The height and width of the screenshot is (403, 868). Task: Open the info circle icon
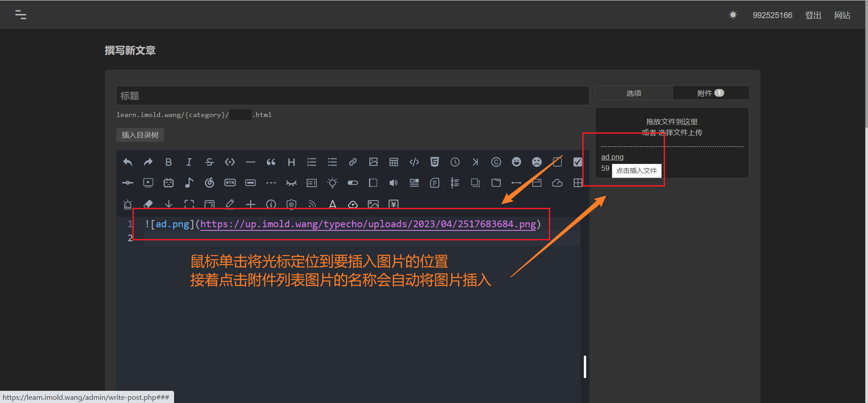271,204
